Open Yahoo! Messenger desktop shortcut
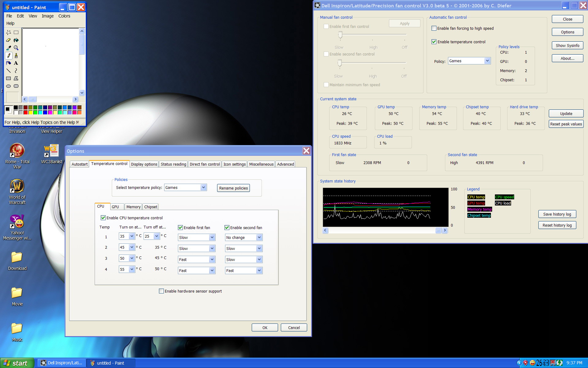Screen dimensions: 588x368 click(17, 228)
